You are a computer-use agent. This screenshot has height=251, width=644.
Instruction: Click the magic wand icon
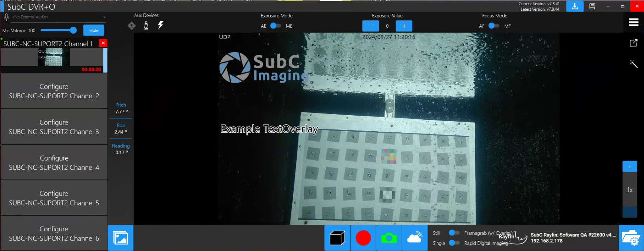(633, 64)
